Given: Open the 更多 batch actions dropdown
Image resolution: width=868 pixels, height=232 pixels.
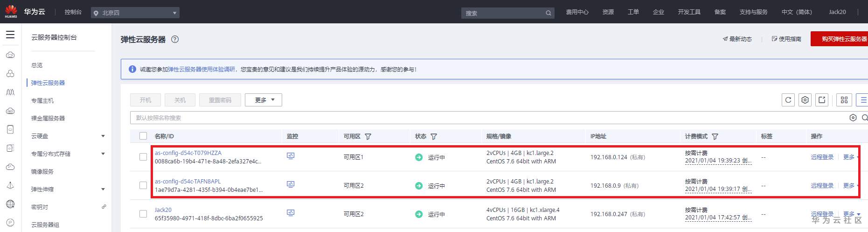Looking at the screenshot, I should click(x=264, y=100).
